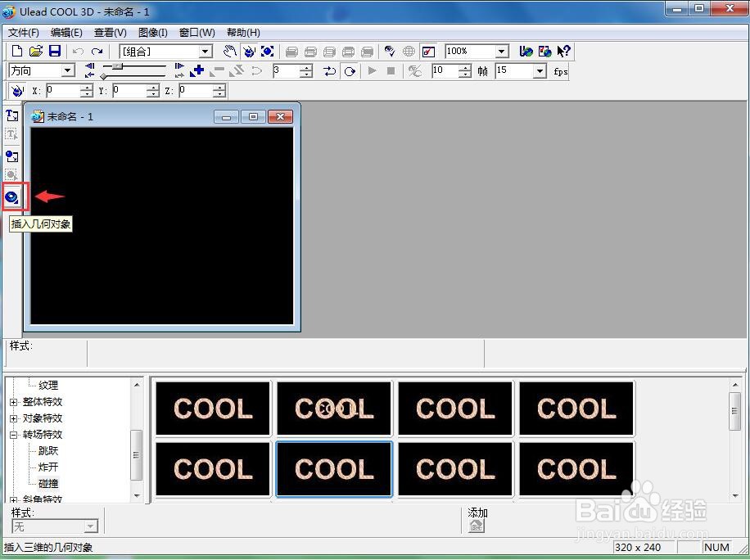This screenshot has height=560, width=750.
Task: Click the Insert Graphic tool icon
Action: pyautogui.click(x=12, y=156)
